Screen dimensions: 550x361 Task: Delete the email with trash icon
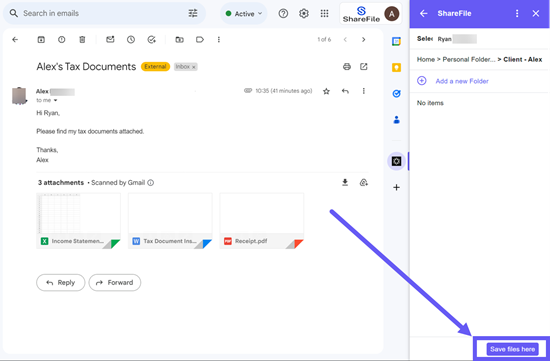pyautogui.click(x=82, y=40)
